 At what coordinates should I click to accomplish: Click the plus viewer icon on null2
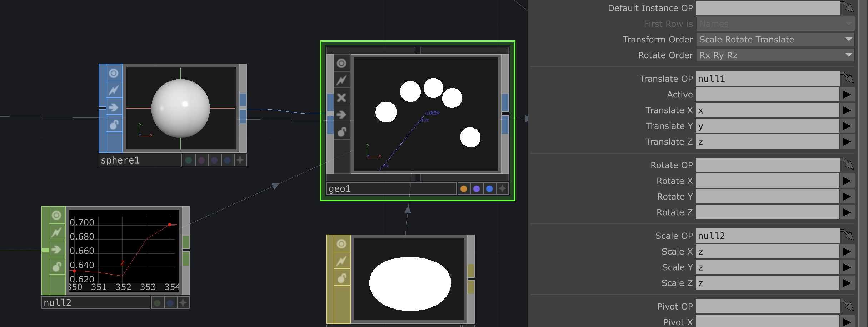(x=183, y=303)
